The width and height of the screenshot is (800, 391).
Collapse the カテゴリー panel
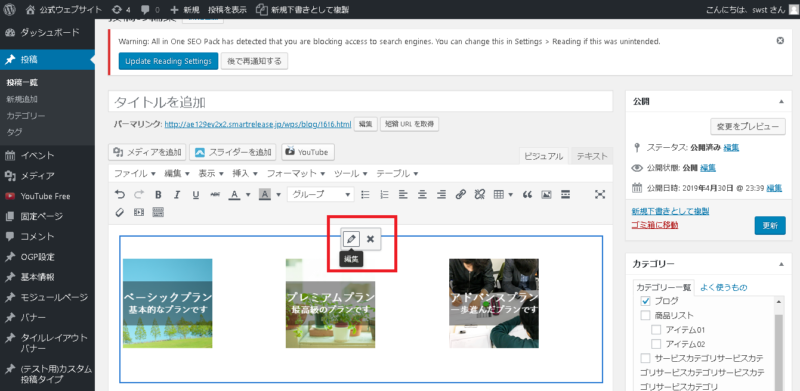tap(781, 264)
